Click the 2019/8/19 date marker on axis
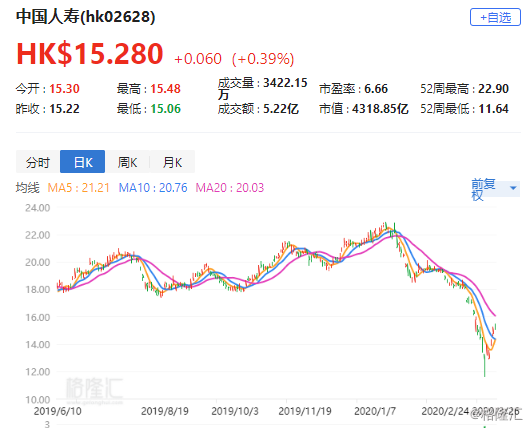Image resolution: width=530 pixels, height=428 pixels. [165, 411]
